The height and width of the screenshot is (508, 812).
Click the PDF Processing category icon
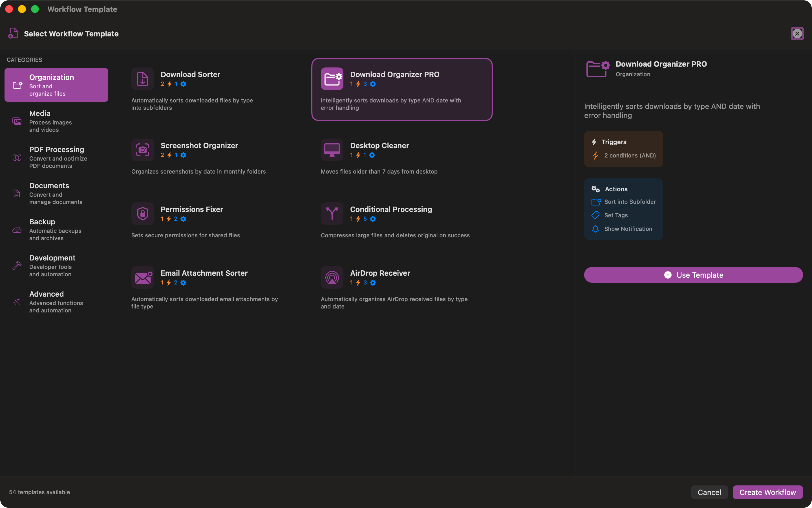point(17,157)
